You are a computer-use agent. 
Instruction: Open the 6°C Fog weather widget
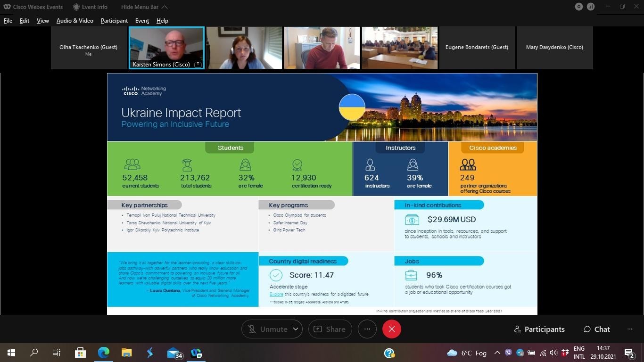467,353
